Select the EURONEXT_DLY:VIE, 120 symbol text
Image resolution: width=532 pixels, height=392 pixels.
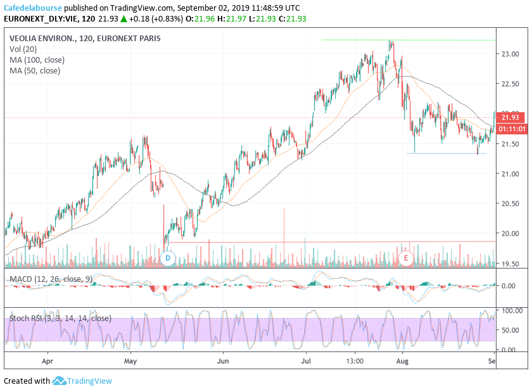(49, 19)
